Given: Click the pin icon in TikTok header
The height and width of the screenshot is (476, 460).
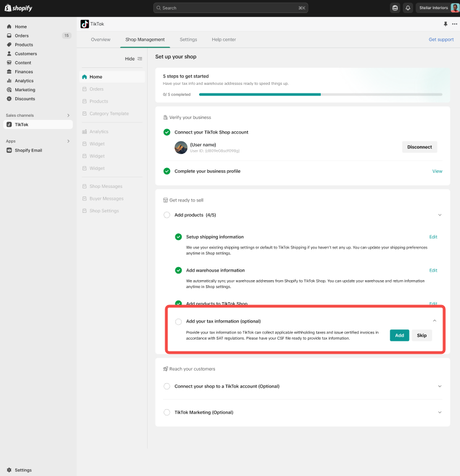Looking at the screenshot, I should (x=445, y=24).
